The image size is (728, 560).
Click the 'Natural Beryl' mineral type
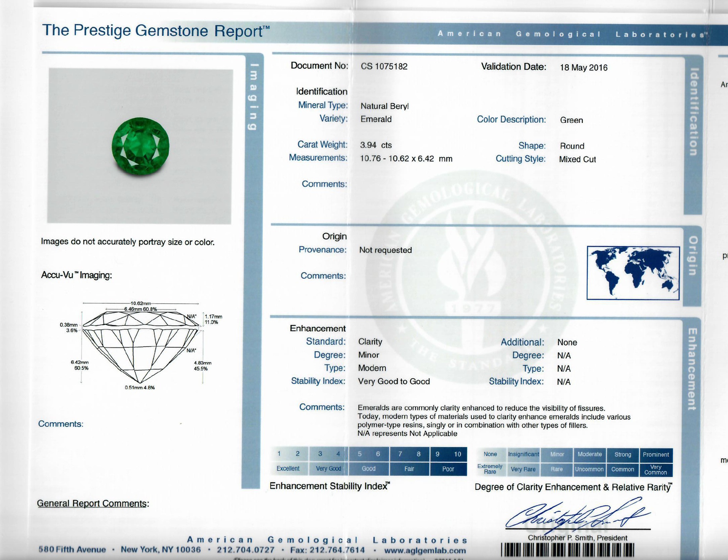(x=384, y=106)
